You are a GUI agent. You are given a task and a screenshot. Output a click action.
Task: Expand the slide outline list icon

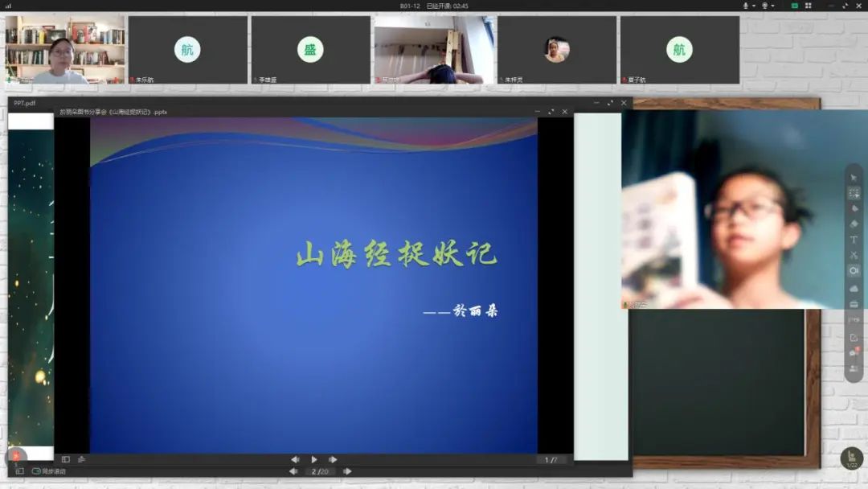point(81,459)
